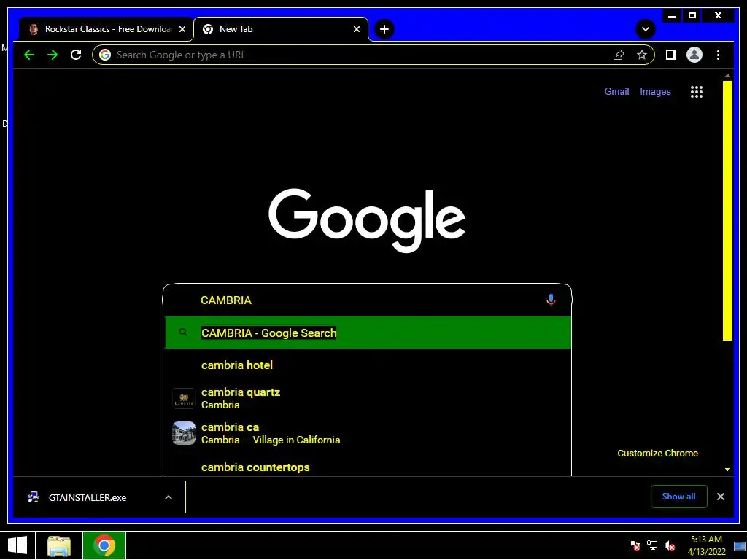Click into the CAMBRIA search box
This screenshot has width=747, height=560.
[367, 300]
